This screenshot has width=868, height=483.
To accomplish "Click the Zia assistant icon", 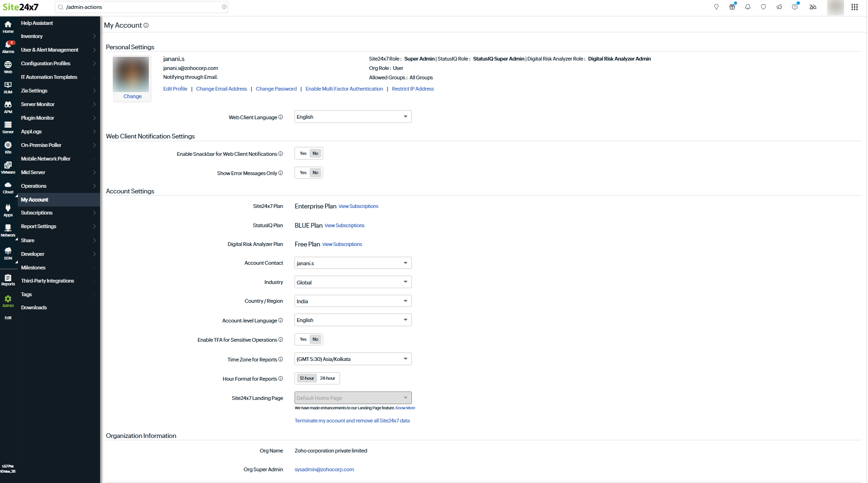I will [x=813, y=7].
